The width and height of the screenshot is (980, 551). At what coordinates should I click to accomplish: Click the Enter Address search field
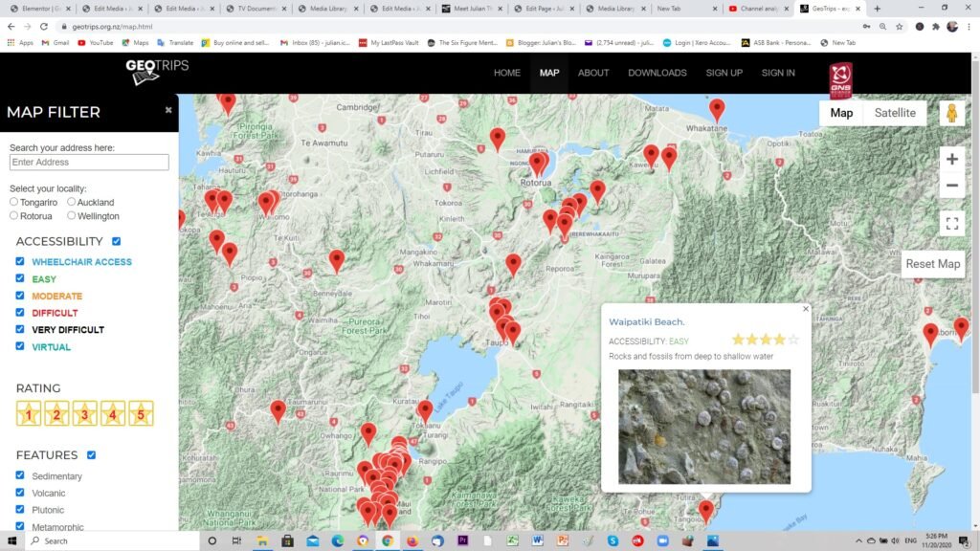click(89, 163)
